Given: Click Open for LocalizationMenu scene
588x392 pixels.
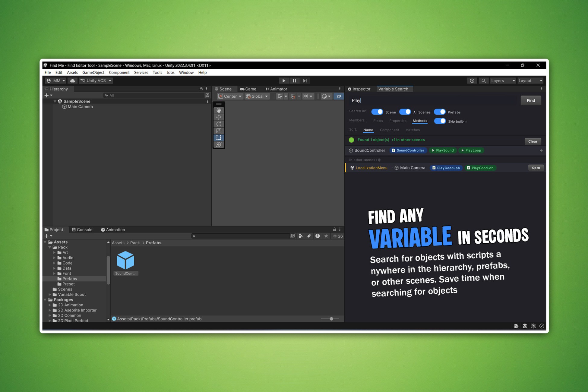Looking at the screenshot, I should click(x=536, y=168).
